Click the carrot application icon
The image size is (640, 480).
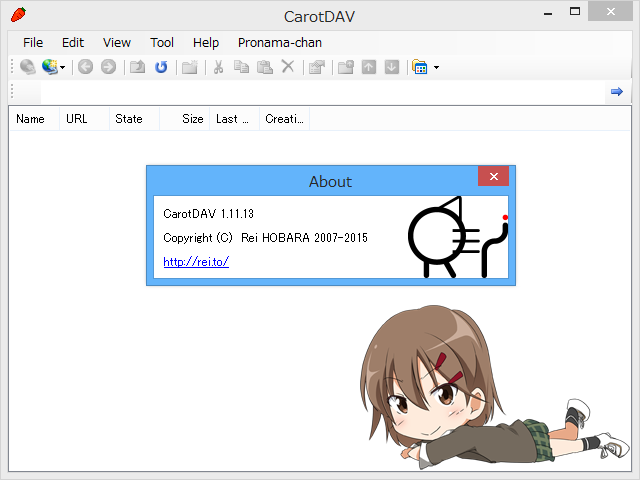[19, 15]
